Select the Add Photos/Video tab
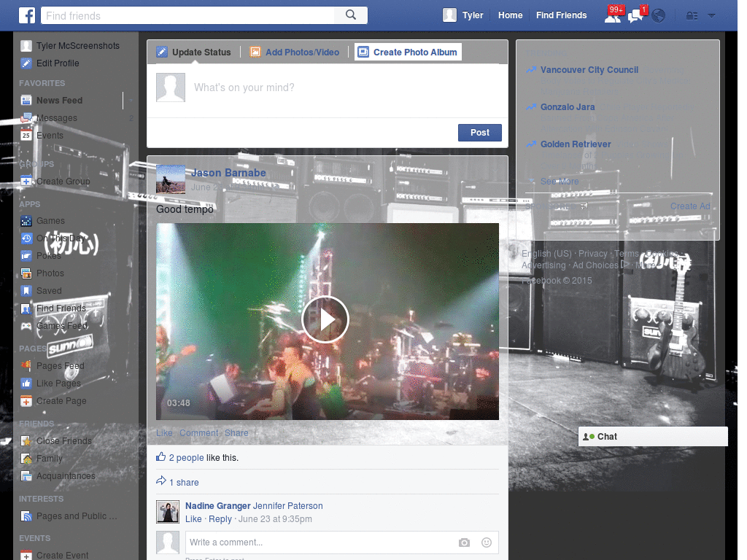747x560 pixels. pos(295,52)
